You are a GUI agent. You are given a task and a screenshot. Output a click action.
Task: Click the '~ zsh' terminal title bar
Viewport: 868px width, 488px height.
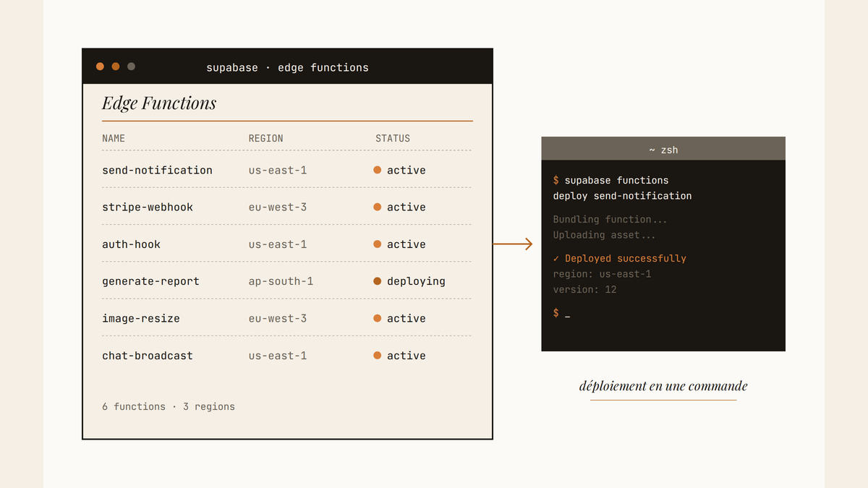[663, 150]
